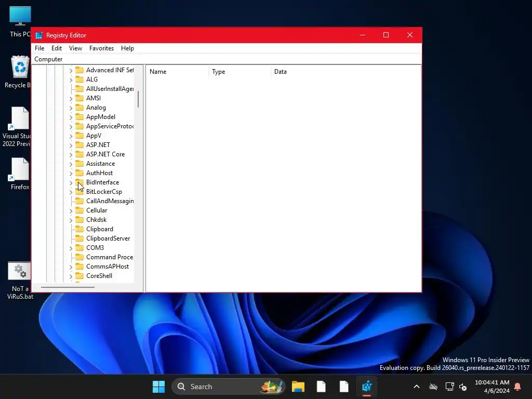Select the AMSI folder icon

[79, 98]
